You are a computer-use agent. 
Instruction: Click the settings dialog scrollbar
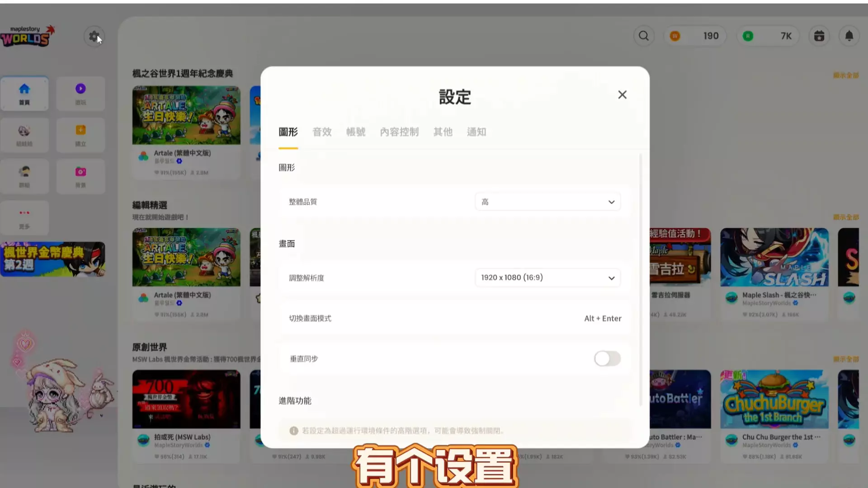click(x=641, y=280)
